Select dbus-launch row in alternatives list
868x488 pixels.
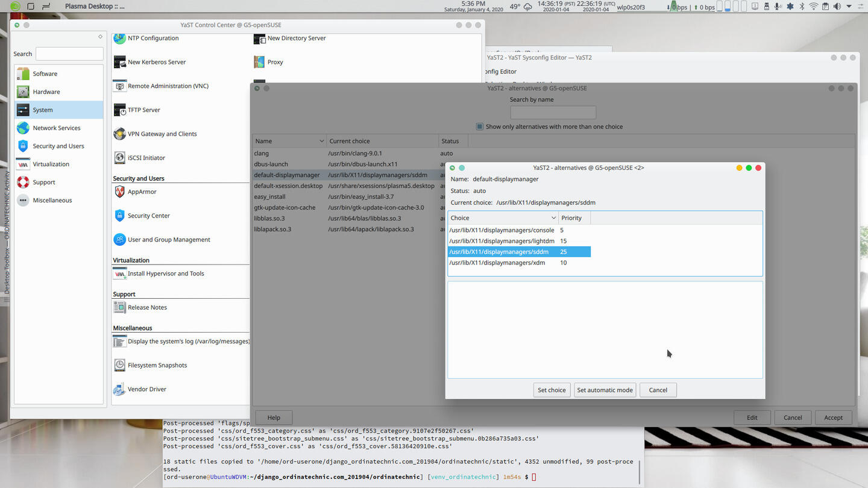tap(350, 164)
